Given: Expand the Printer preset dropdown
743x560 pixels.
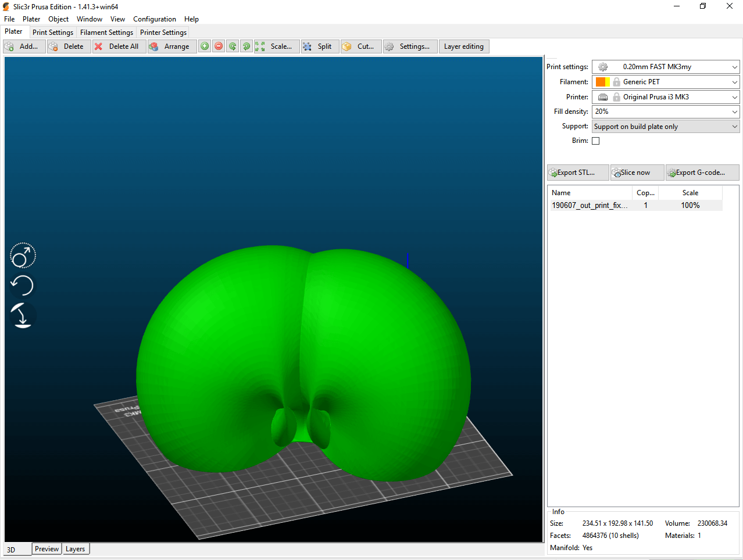Looking at the screenshot, I should 734,97.
